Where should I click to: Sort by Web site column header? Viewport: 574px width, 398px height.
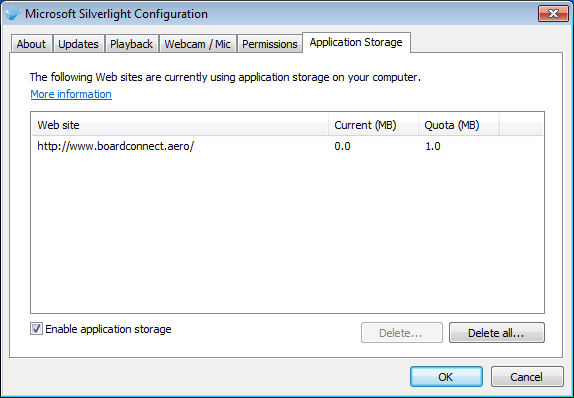(179, 125)
